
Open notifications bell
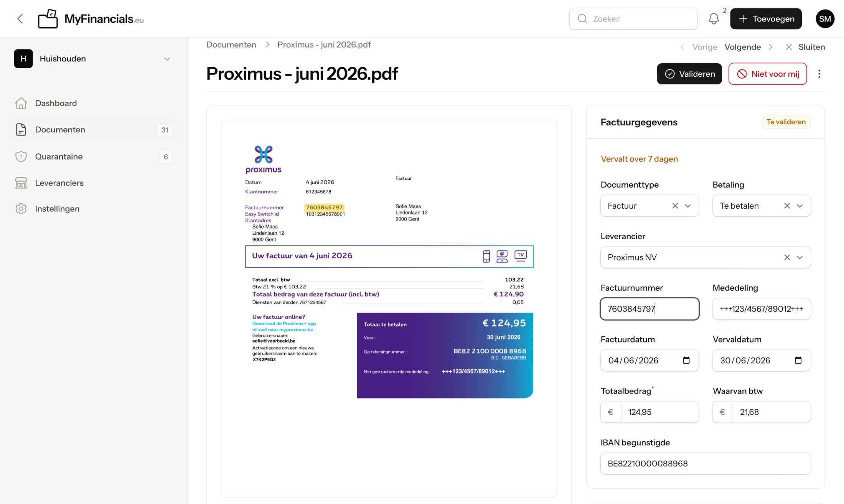714,19
